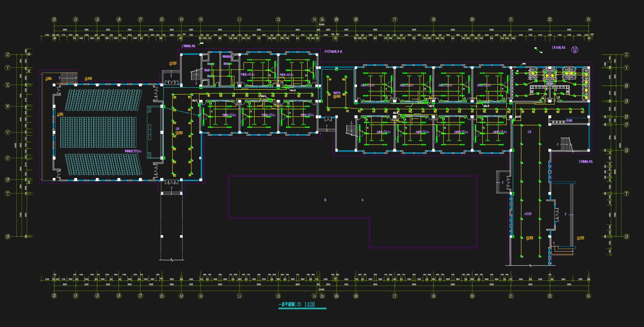
Task: Click the AL1-7 panel label
Action: tap(195, 100)
